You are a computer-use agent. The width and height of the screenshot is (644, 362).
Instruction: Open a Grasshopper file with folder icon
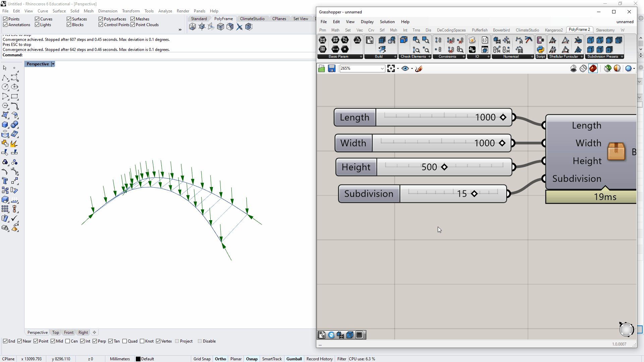coord(321,69)
